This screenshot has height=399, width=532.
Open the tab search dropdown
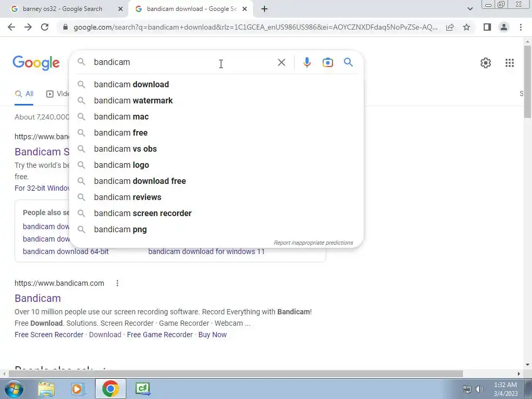click(470, 9)
